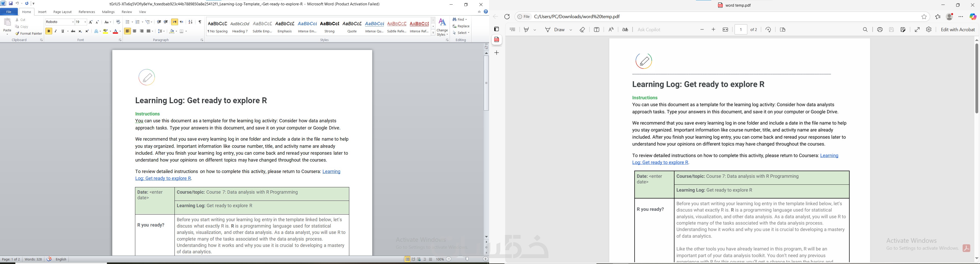Open the Copilot icon in the browser
This screenshot has width=980, height=264.
tap(973, 17)
